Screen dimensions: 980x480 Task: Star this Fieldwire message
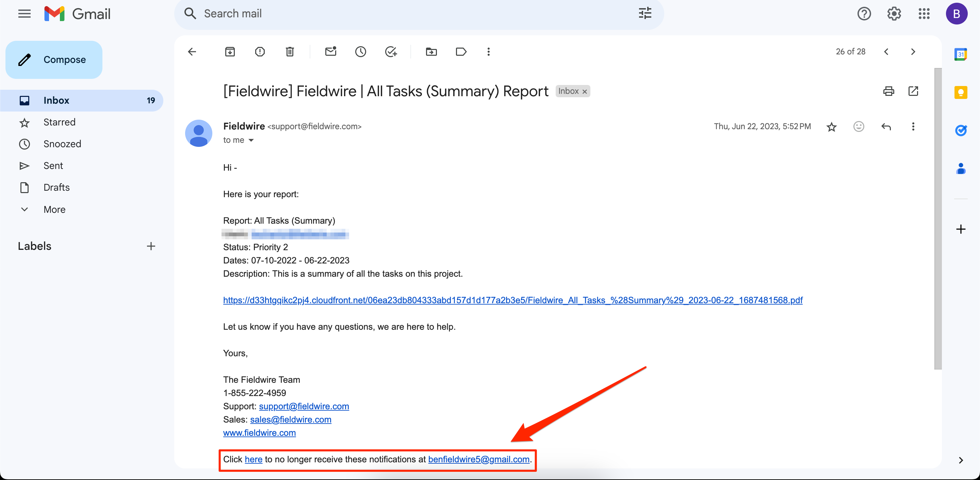pyautogui.click(x=831, y=126)
